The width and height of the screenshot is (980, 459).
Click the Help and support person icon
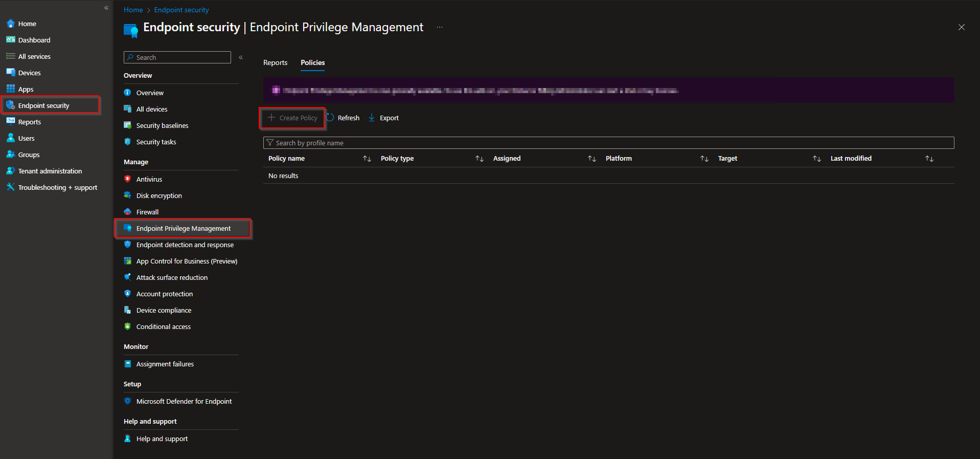128,439
